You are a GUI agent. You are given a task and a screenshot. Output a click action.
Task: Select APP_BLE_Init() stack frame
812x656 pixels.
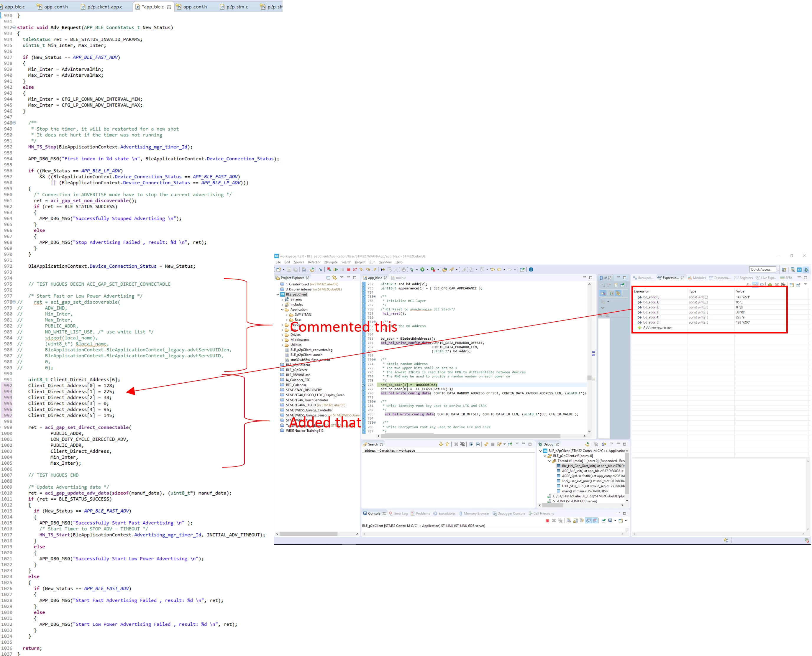pos(590,471)
